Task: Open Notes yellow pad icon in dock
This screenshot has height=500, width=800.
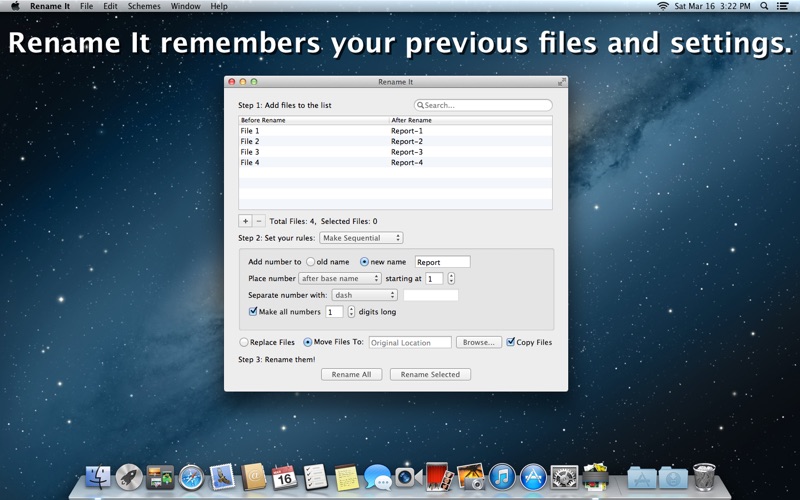Action: (x=347, y=478)
